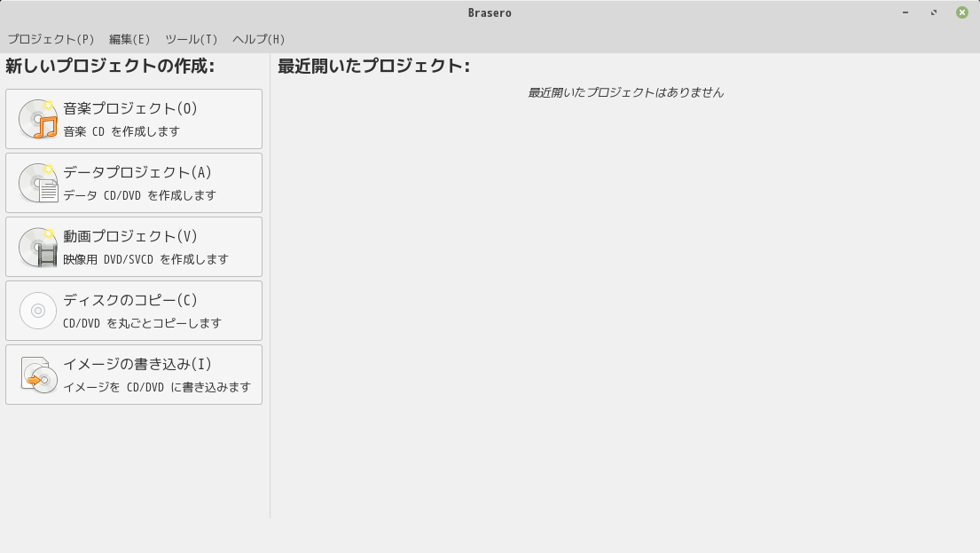
Task: Click the Brasero title bar text
Action: [x=490, y=13]
